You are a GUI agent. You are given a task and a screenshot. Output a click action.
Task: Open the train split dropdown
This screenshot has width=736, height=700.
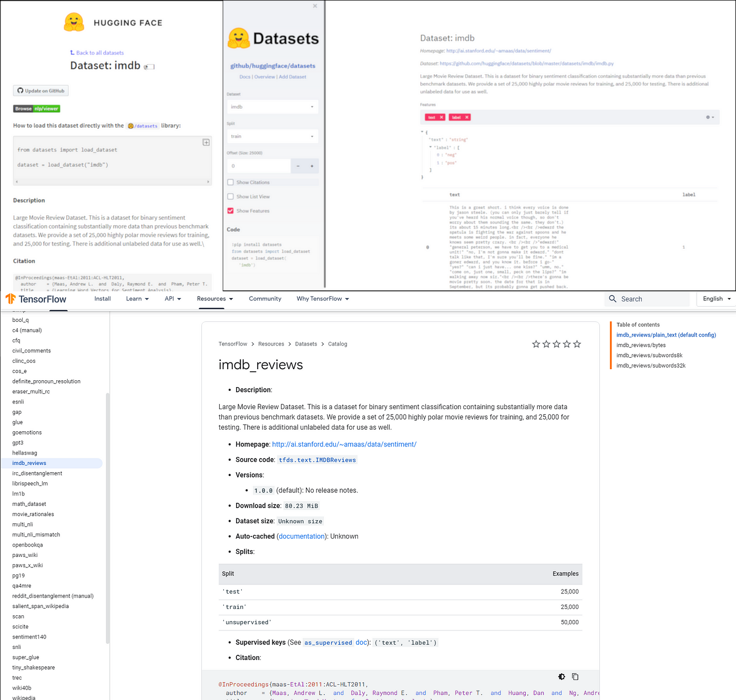272,136
